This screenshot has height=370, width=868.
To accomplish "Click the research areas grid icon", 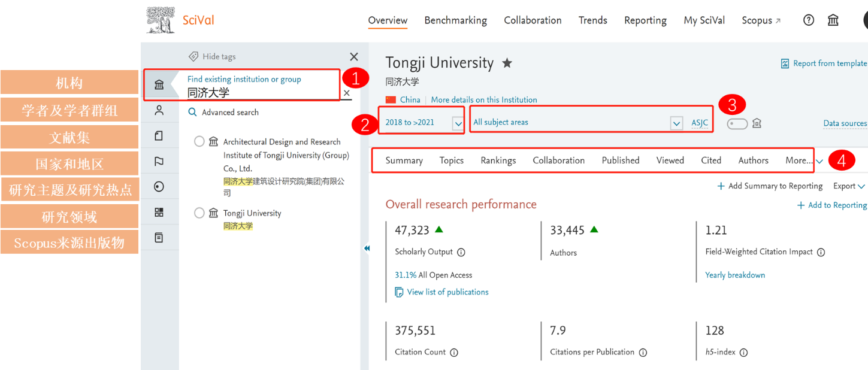I will [x=159, y=212].
